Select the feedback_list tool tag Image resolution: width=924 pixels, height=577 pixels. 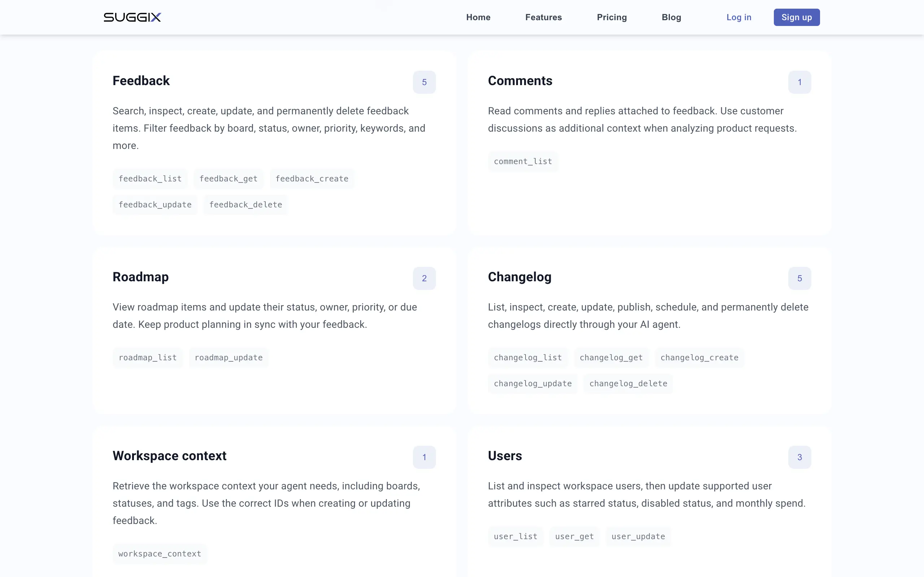(150, 179)
